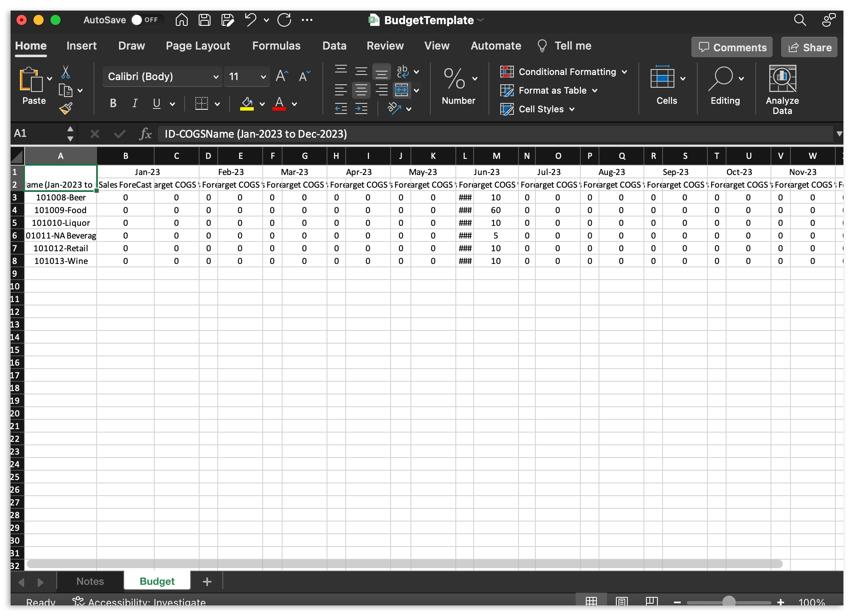The image size is (854, 616).
Task: Click the Undo arrow icon
Action: click(x=250, y=20)
